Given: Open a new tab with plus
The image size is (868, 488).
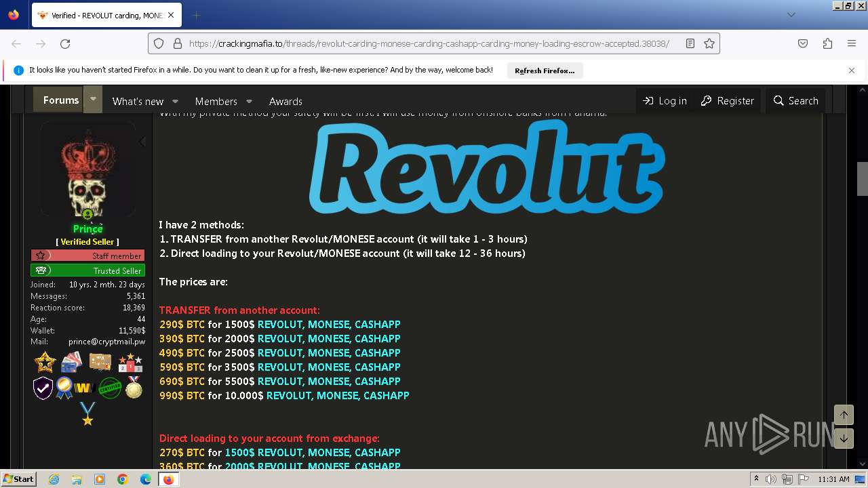Looking at the screenshot, I should point(196,15).
